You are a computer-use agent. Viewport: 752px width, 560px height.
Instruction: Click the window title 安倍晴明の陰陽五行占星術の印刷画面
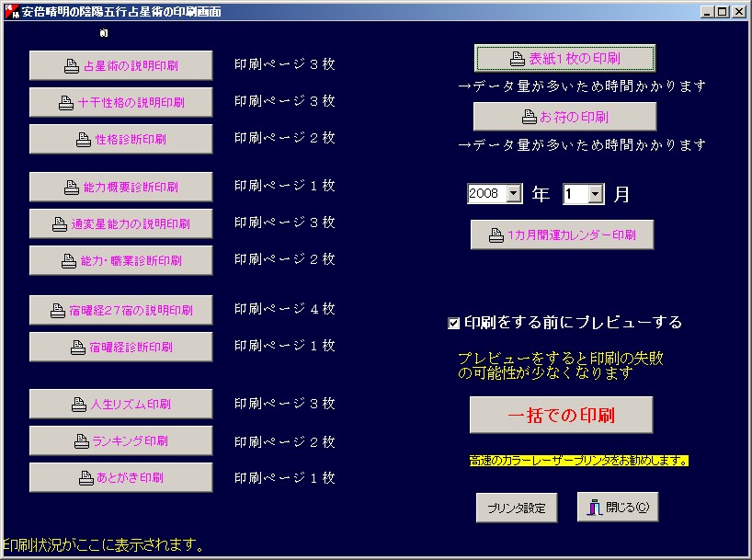pyautogui.click(x=121, y=12)
